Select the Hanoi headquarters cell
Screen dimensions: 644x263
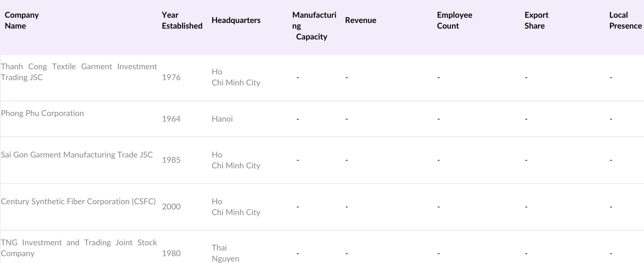point(222,119)
